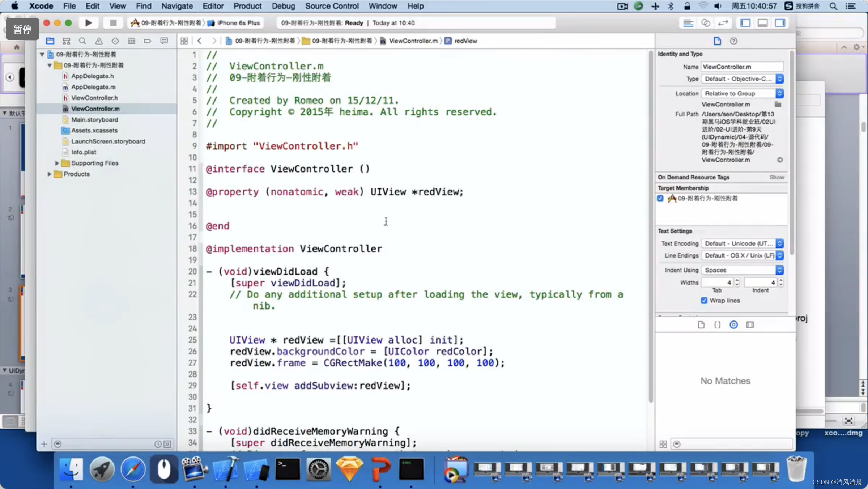The width and height of the screenshot is (868, 489).
Task: Hide the right Utilities panel toggle
Action: click(x=780, y=23)
